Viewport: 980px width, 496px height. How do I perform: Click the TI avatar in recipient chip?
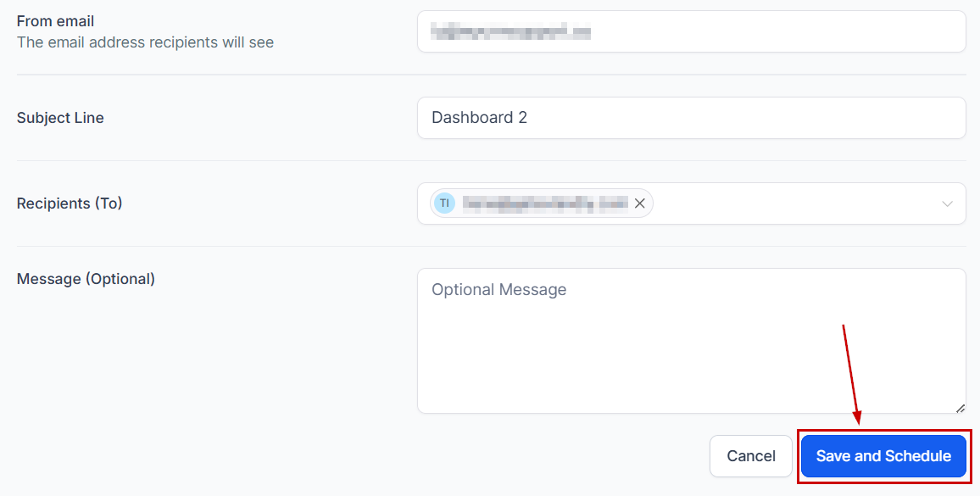[x=444, y=203]
